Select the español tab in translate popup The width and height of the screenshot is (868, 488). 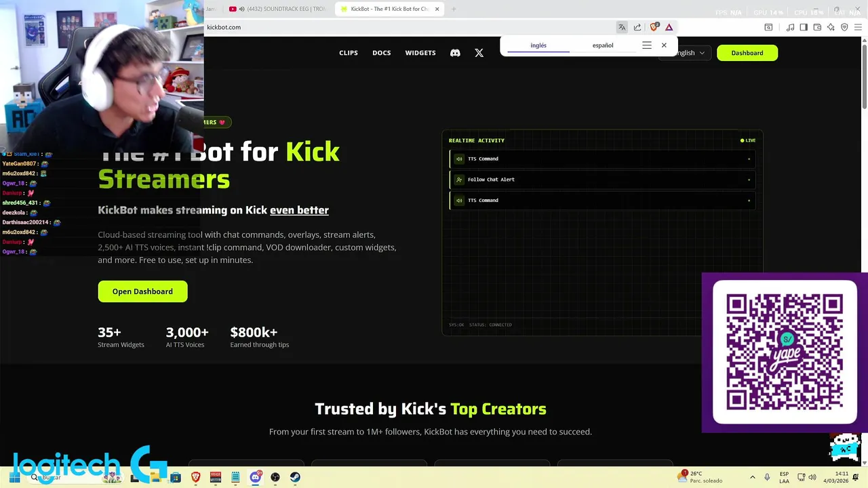pyautogui.click(x=603, y=45)
